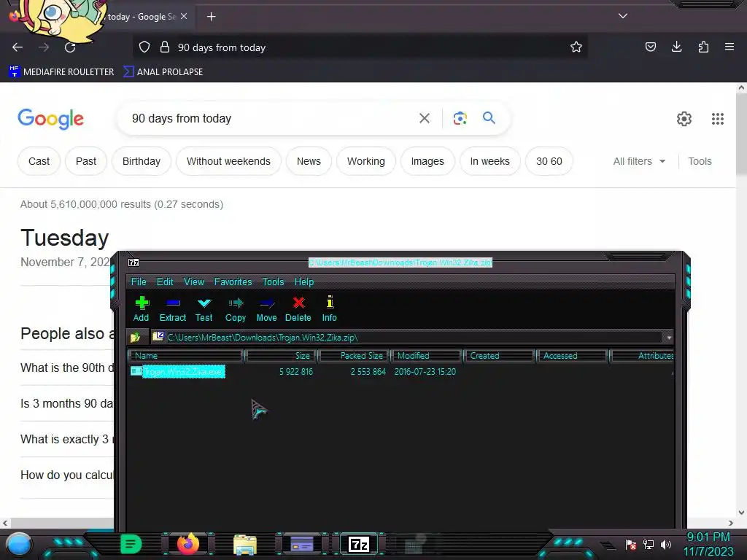This screenshot has width=747, height=560.
Task: Run Test on the archive
Action: click(204, 309)
